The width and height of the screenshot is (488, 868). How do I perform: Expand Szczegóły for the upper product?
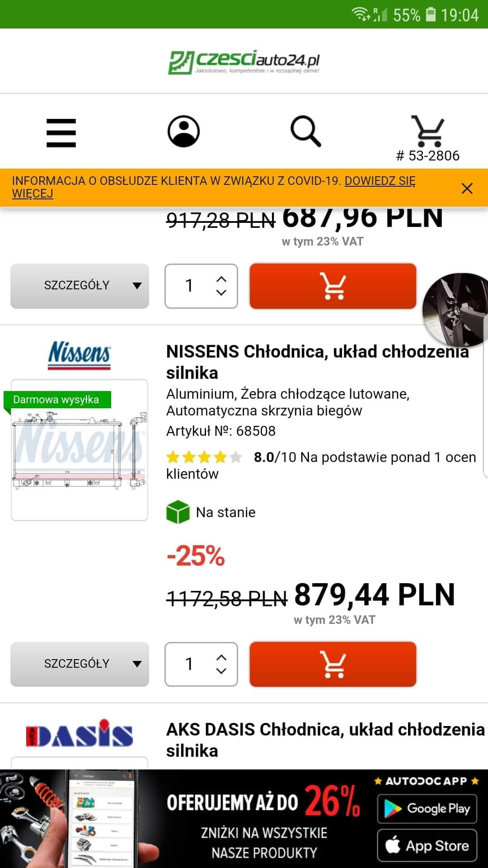pyautogui.click(x=80, y=286)
